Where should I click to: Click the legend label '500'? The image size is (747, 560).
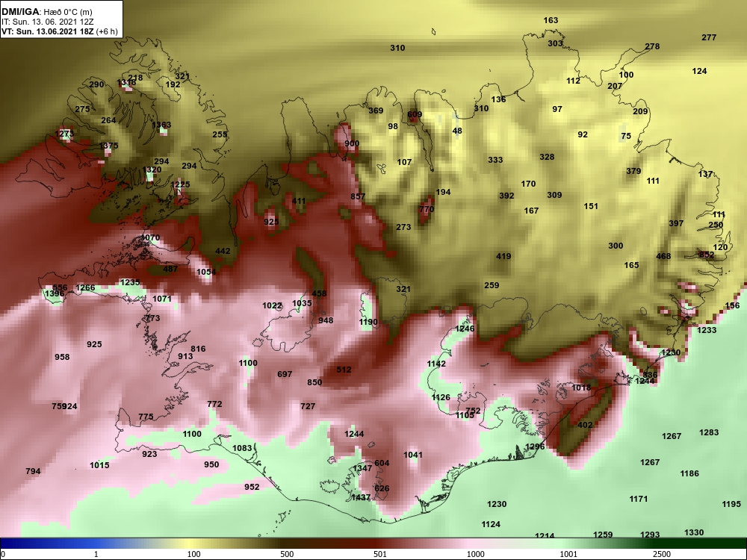287,554
